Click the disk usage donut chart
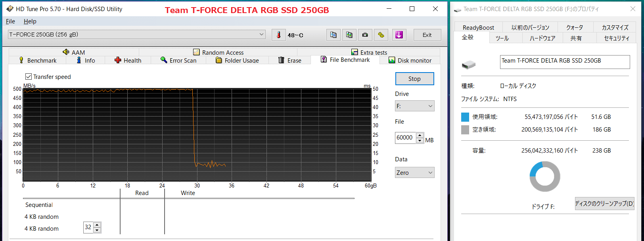Viewport: 644px width, 241px height. 545,176
